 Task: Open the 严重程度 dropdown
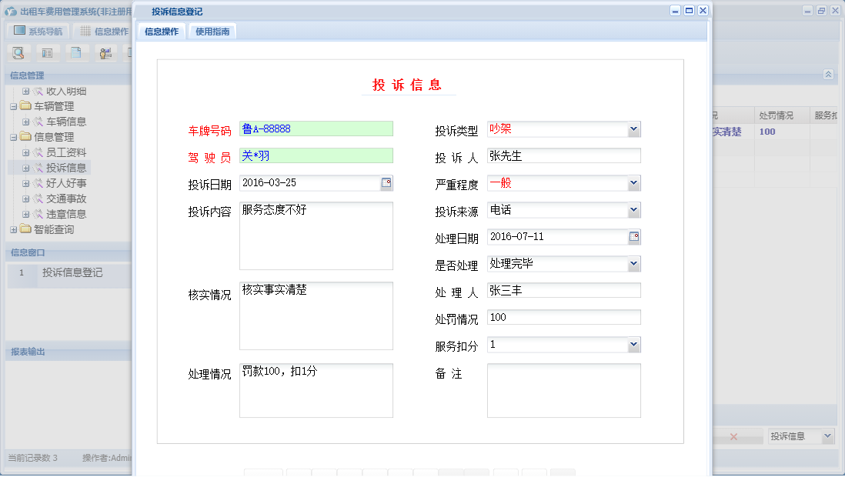tap(634, 183)
